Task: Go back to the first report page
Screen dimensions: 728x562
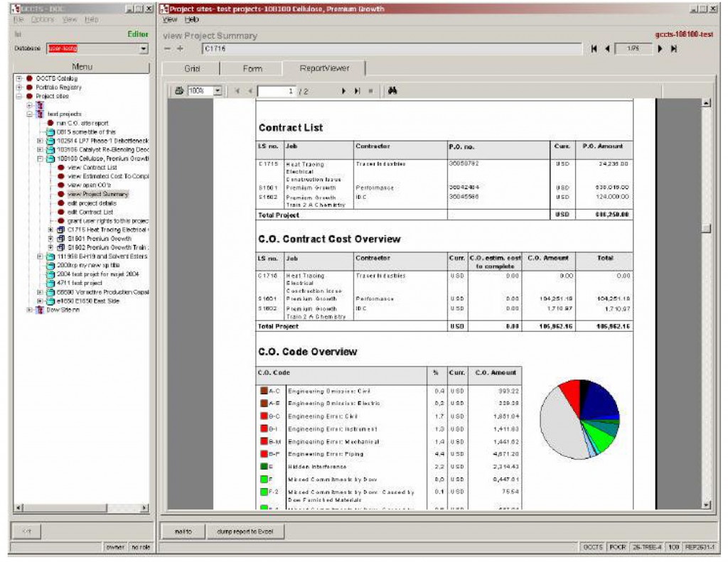Action: coord(237,90)
